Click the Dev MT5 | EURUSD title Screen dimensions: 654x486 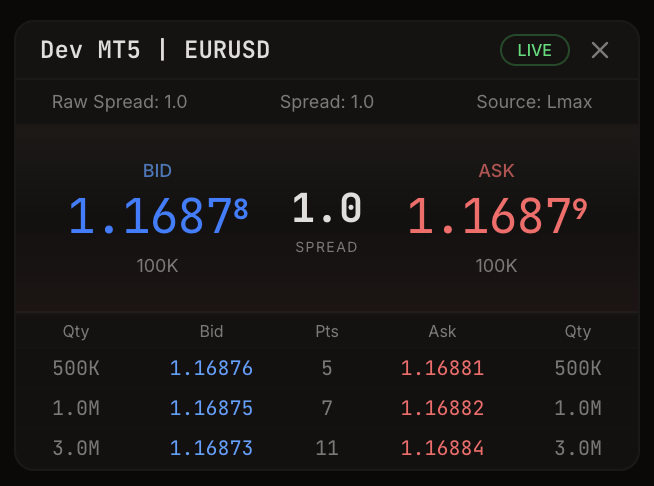pyautogui.click(x=155, y=50)
